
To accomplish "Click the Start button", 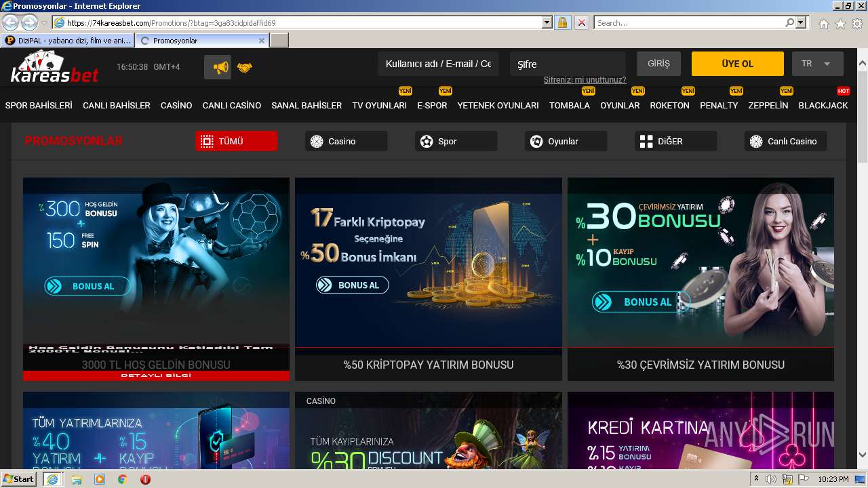I will (19, 479).
